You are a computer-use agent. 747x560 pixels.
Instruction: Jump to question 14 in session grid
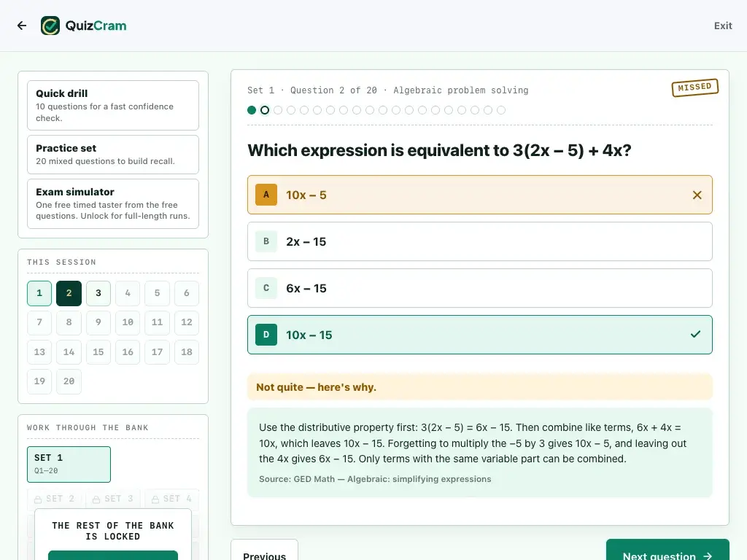(x=69, y=352)
